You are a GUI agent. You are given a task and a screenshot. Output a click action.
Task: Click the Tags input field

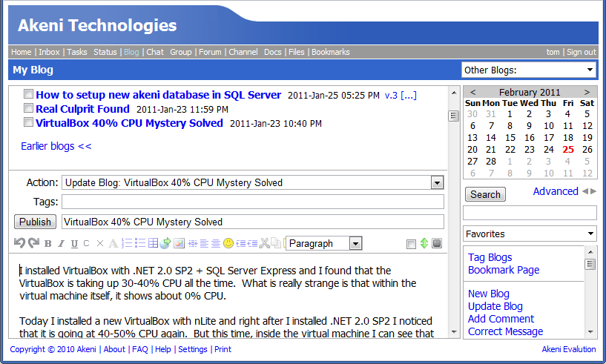click(252, 202)
